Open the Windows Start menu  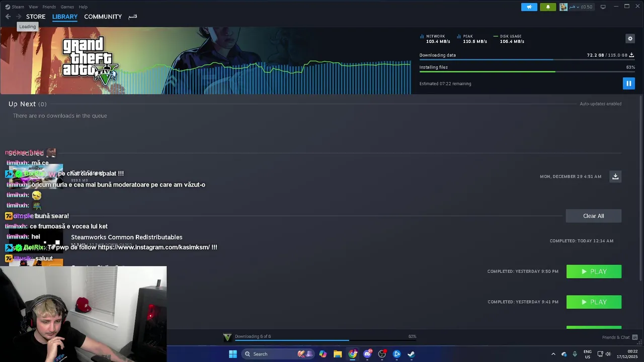tap(233, 354)
